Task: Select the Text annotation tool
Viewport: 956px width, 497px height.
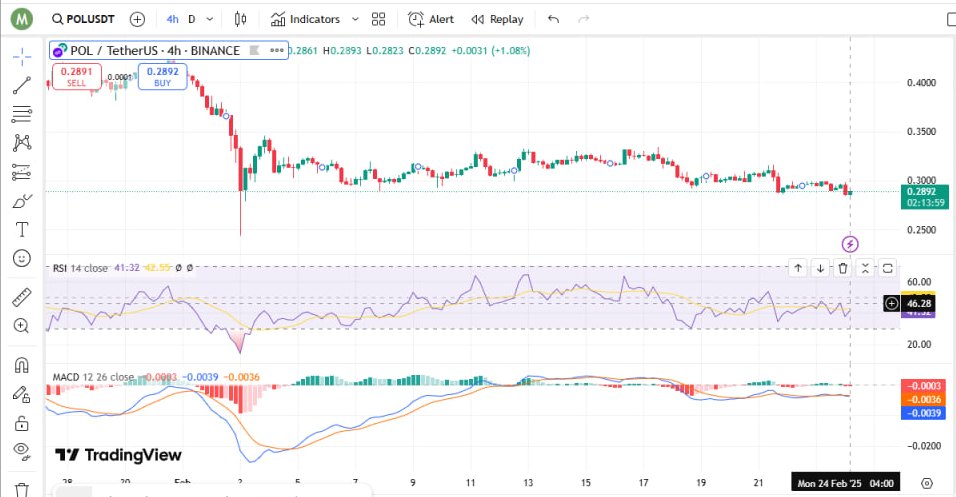Action: (22, 229)
